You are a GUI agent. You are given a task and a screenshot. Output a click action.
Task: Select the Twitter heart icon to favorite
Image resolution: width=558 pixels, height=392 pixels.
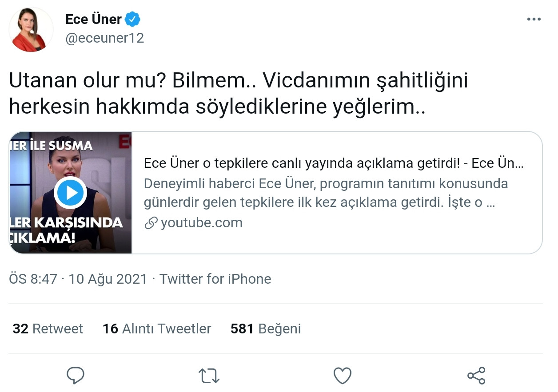coord(342,375)
